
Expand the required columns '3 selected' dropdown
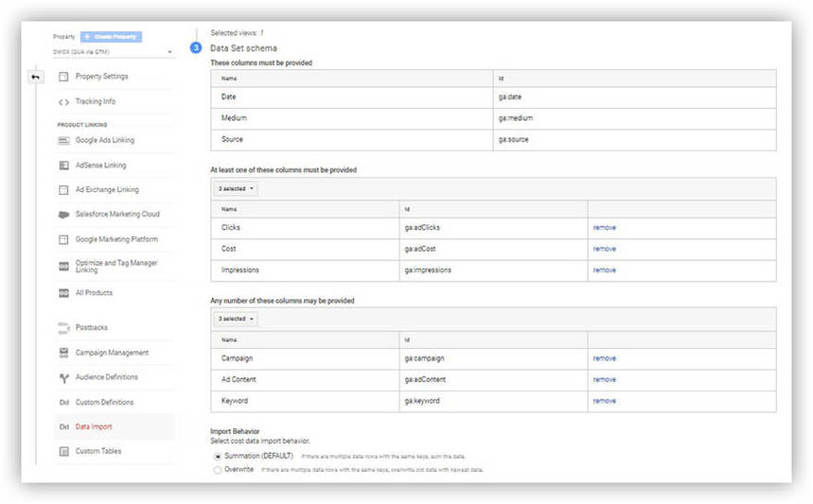[236, 188]
